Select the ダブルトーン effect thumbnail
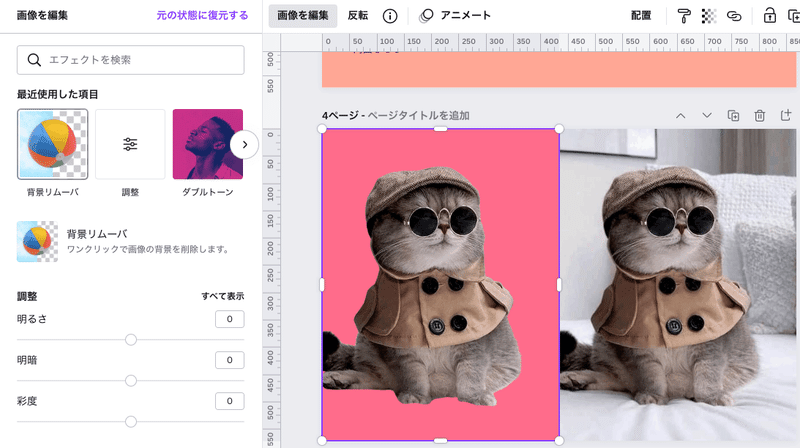The width and height of the screenshot is (800, 448). pos(208,144)
